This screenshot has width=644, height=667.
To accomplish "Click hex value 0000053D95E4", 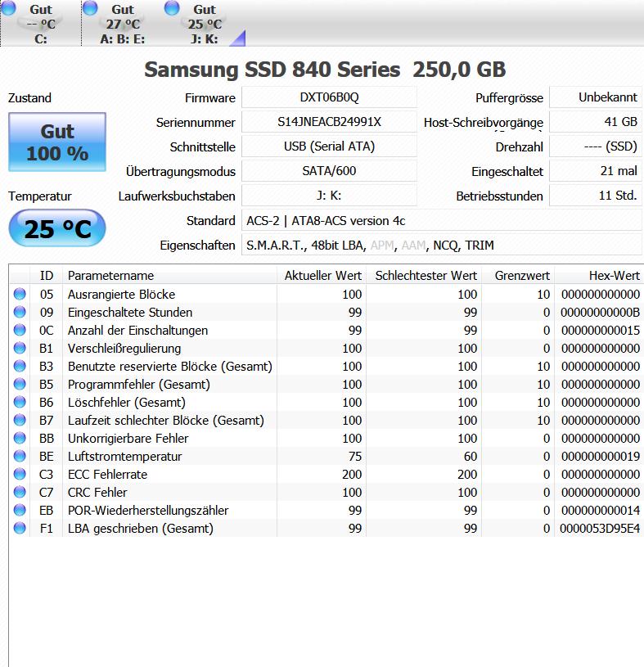I will click(600, 529).
